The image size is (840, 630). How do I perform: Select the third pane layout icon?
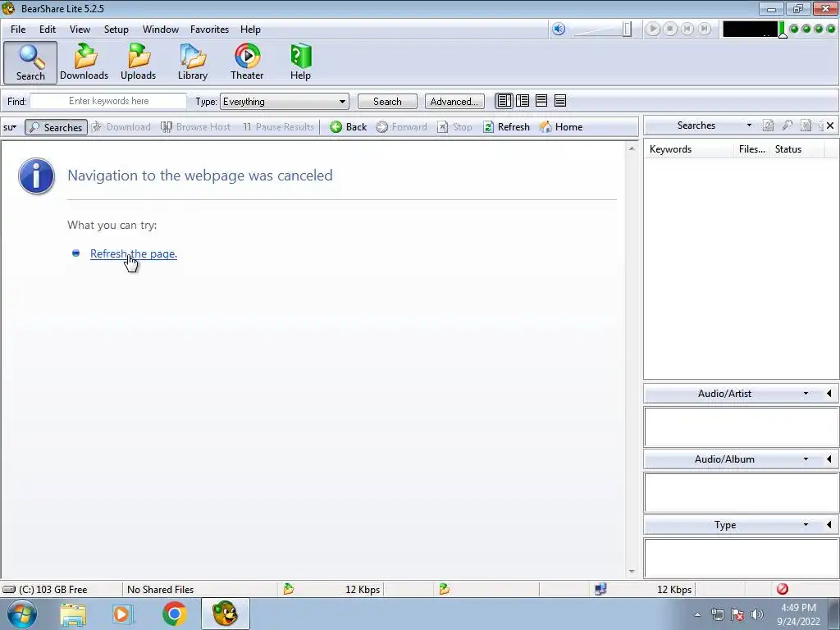click(541, 101)
